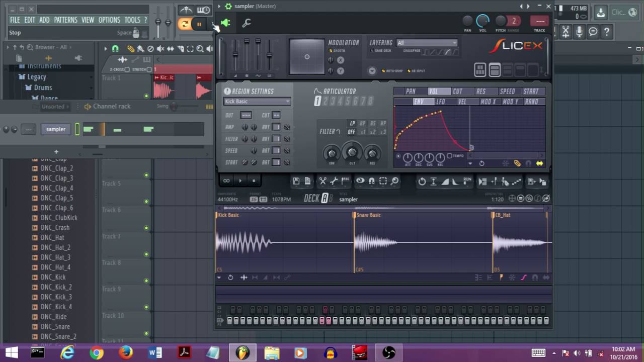Viewport: 644px width, 362px height.
Task: Open the PATTERNS menu
Action: tap(65, 20)
